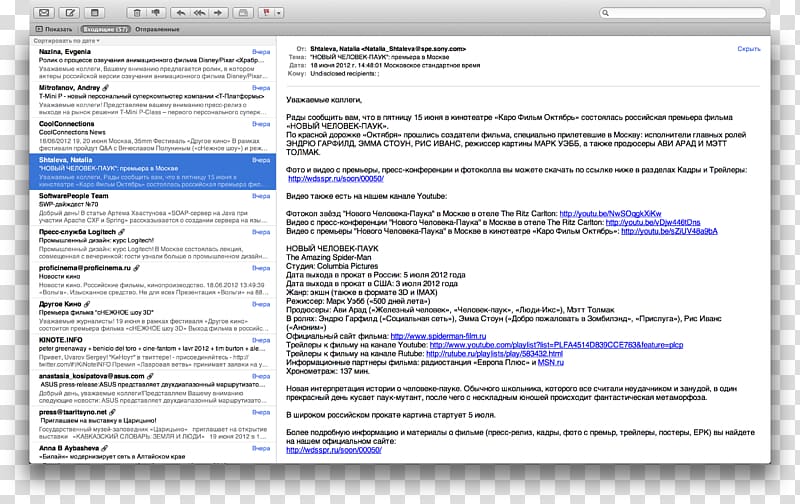Click Вчера date on KINOTE.INFO row
800x504 pixels.
pos(261,340)
